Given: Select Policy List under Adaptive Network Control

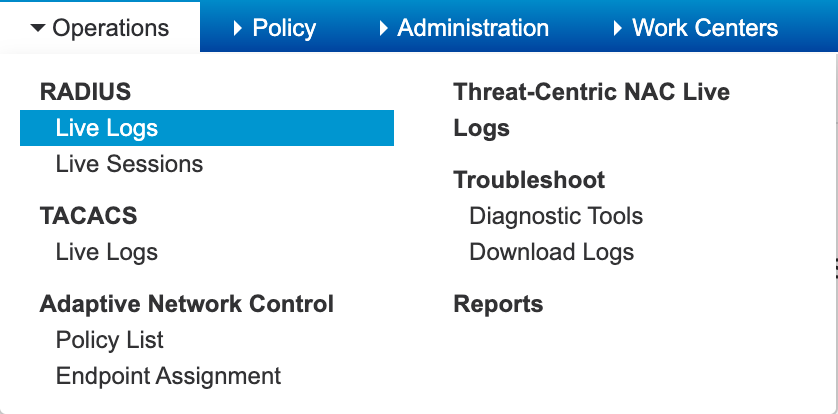Looking at the screenshot, I should coord(110,340).
